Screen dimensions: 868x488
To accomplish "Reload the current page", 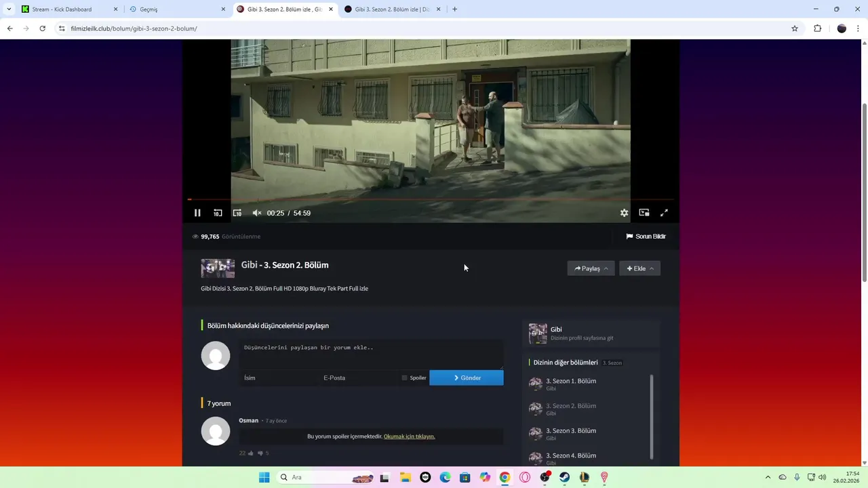I will click(x=42, y=28).
